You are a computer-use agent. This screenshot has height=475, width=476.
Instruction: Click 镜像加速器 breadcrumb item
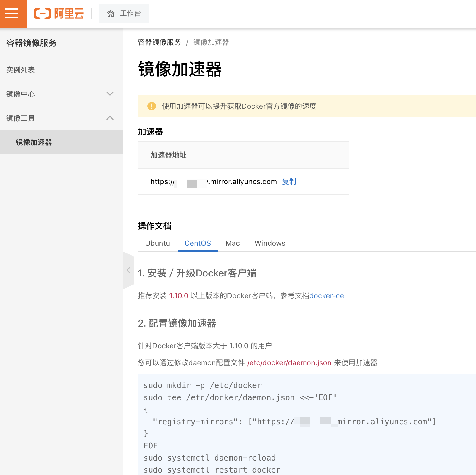[x=211, y=42]
